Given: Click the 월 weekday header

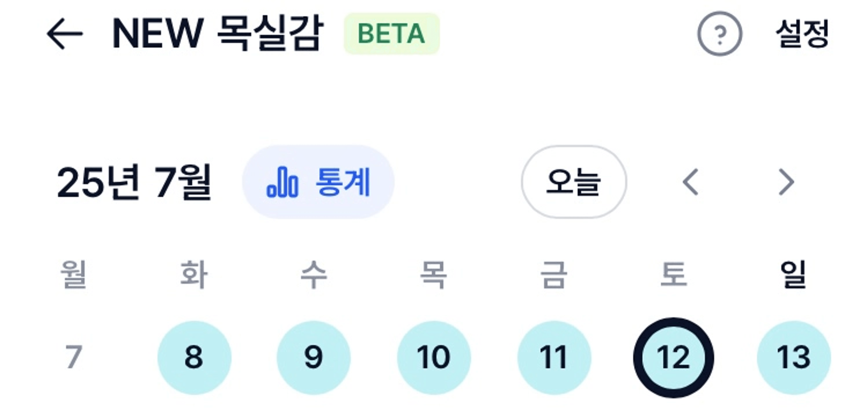Looking at the screenshot, I should (73, 274).
